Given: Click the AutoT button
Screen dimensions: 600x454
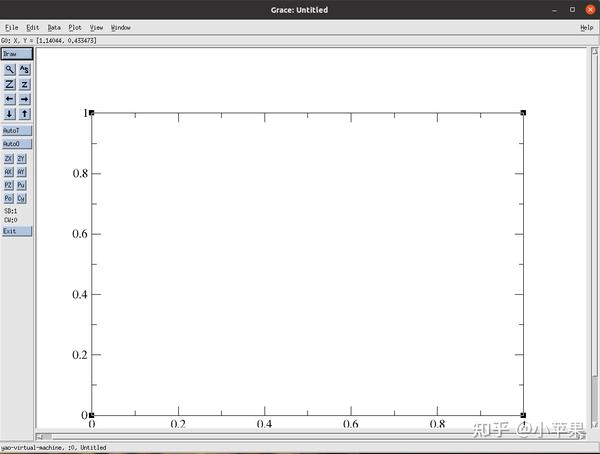Looking at the screenshot, I should click(17, 131).
